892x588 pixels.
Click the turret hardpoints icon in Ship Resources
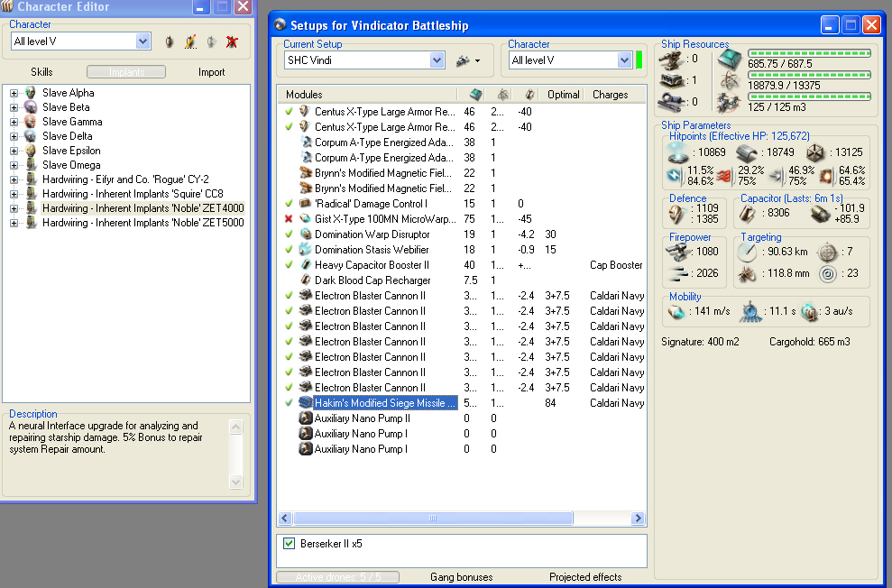click(x=671, y=60)
